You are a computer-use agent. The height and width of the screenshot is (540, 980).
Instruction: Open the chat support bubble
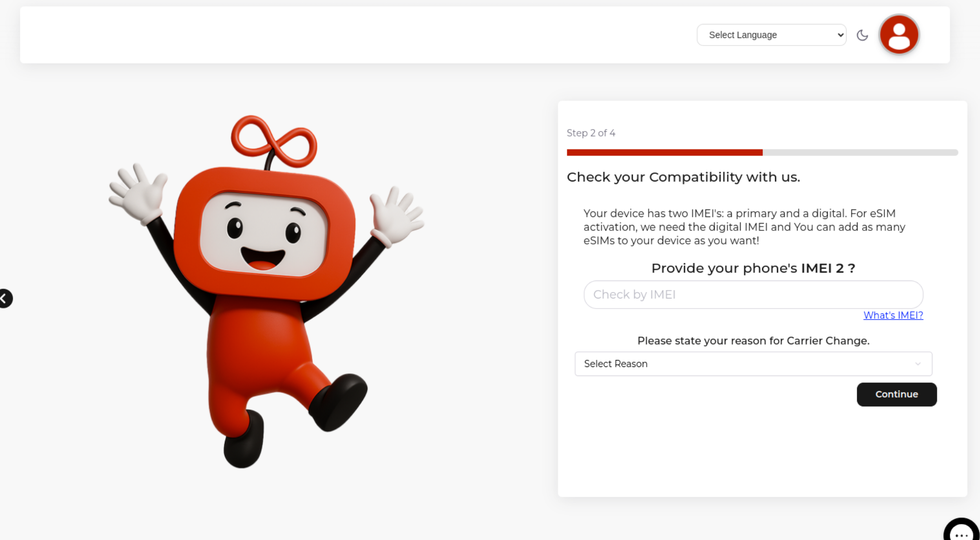click(x=962, y=531)
